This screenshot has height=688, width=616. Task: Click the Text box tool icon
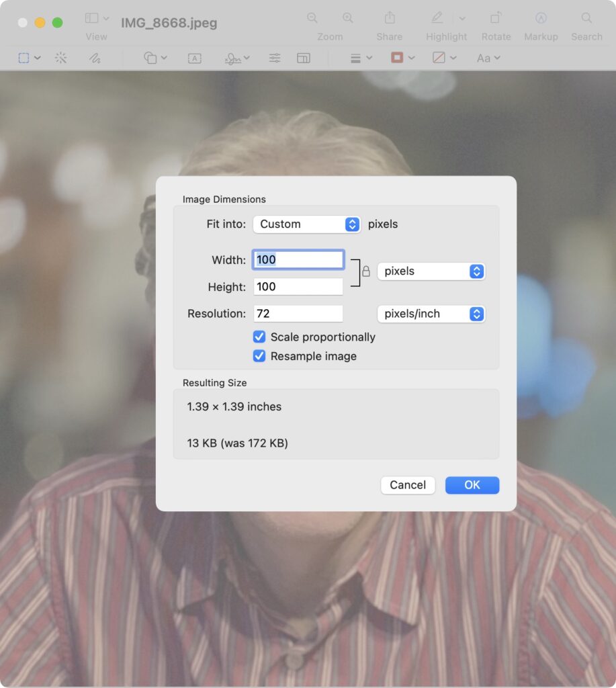(x=195, y=58)
